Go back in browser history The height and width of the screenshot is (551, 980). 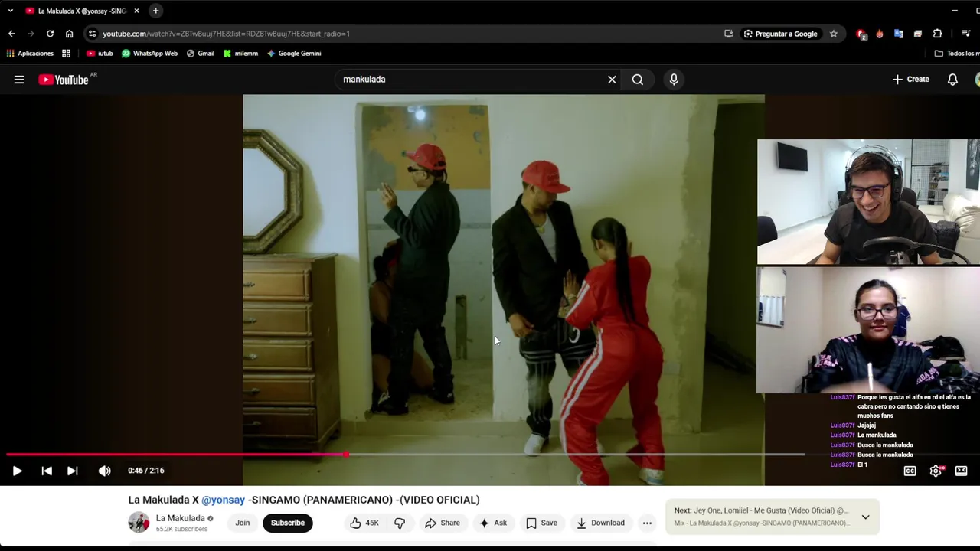[11, 34]
